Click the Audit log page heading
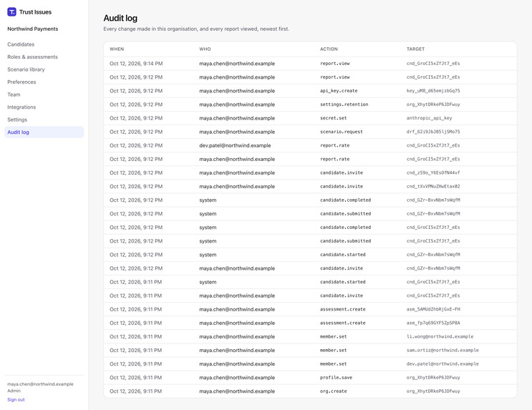Viewport: 532px width, 410px height. 120,18
